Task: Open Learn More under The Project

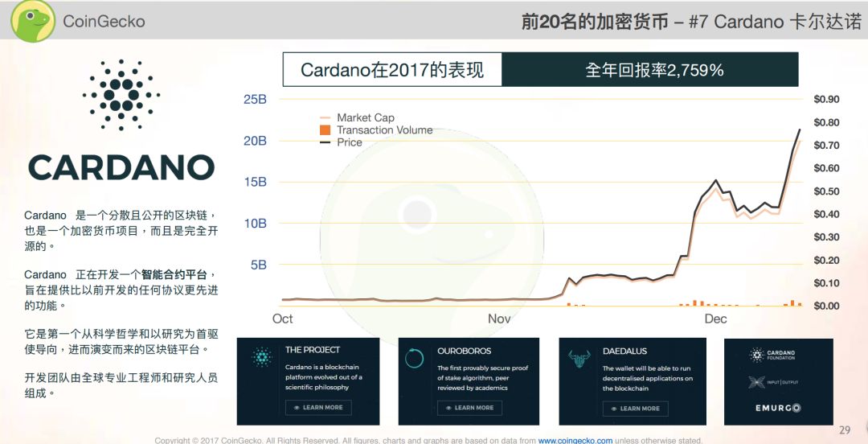Action: [318, 408]
